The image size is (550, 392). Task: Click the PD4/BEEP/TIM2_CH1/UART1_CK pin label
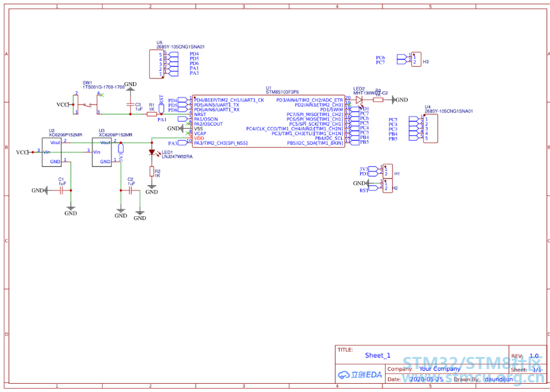229,100
